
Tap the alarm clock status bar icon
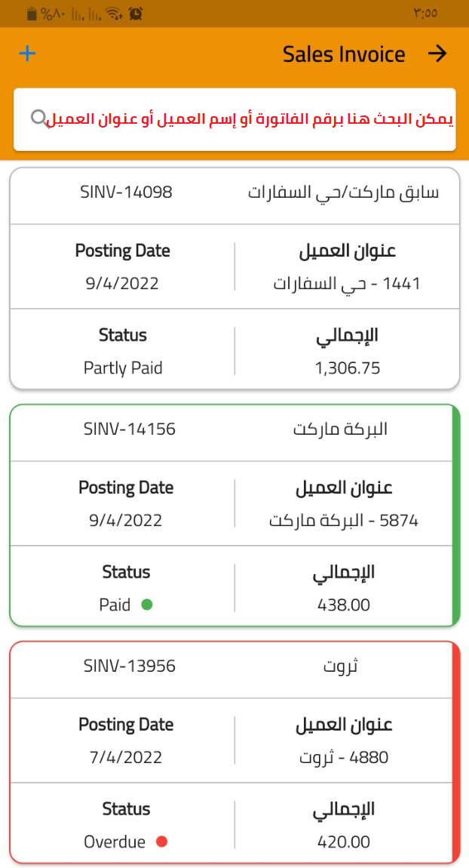136,13
